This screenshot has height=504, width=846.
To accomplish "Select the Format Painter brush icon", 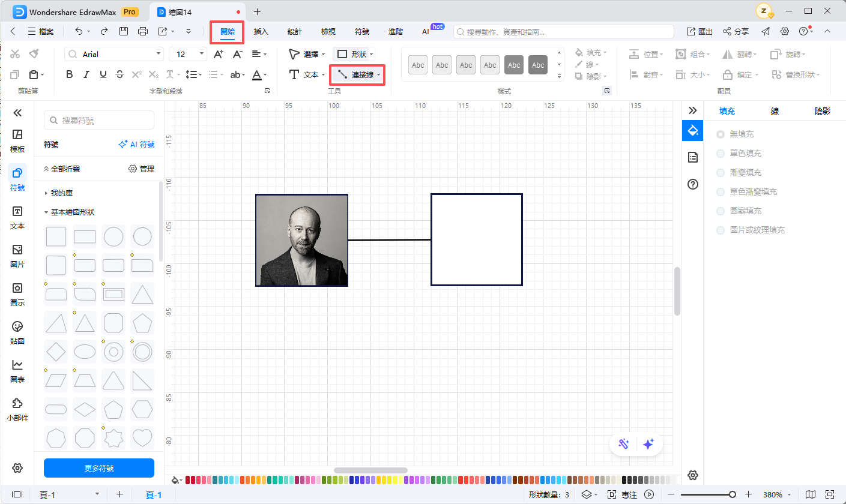I will (x=34, y=54).
